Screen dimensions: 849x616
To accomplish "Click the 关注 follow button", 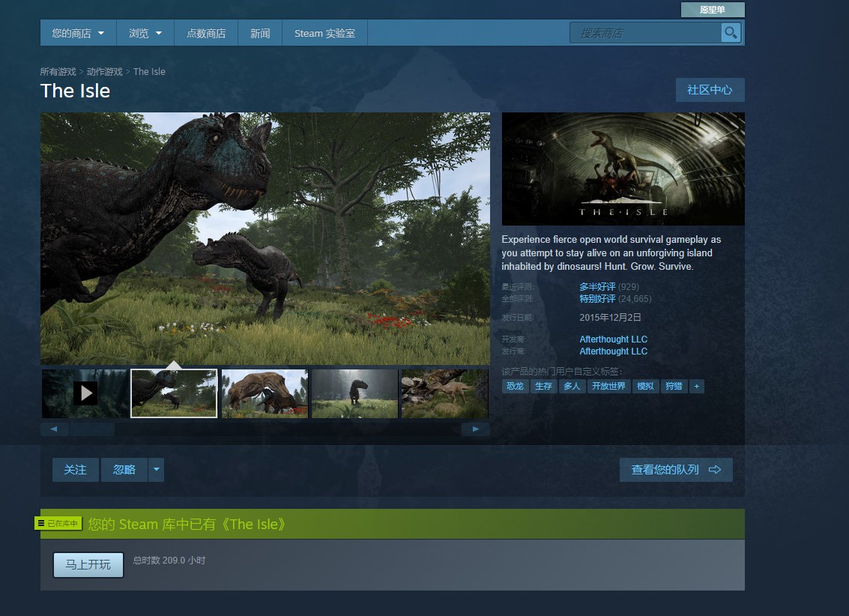I will 75,469.
